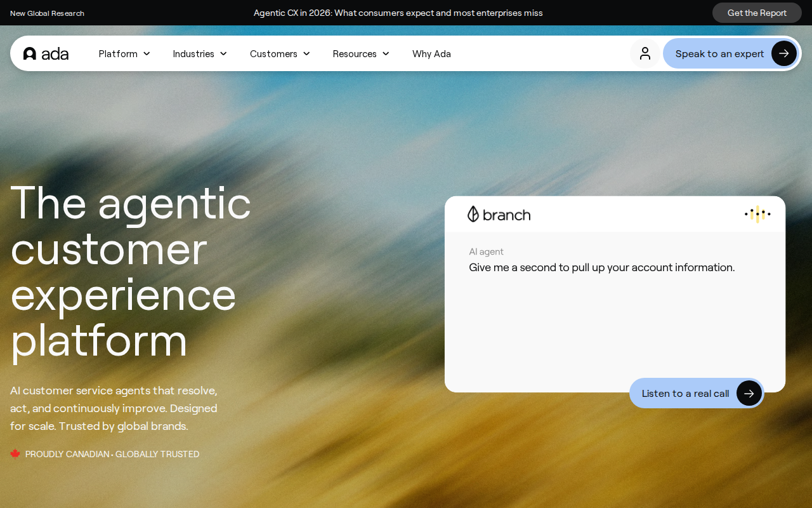The width and height of the screenshot is (812, 508).
Task: Open the Resources menu
Action: (361, 54)
